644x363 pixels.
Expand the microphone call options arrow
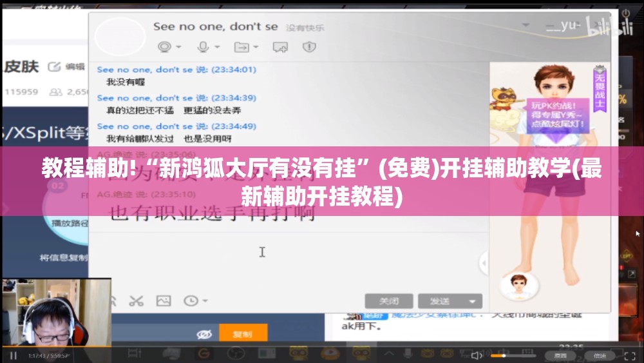217,47
